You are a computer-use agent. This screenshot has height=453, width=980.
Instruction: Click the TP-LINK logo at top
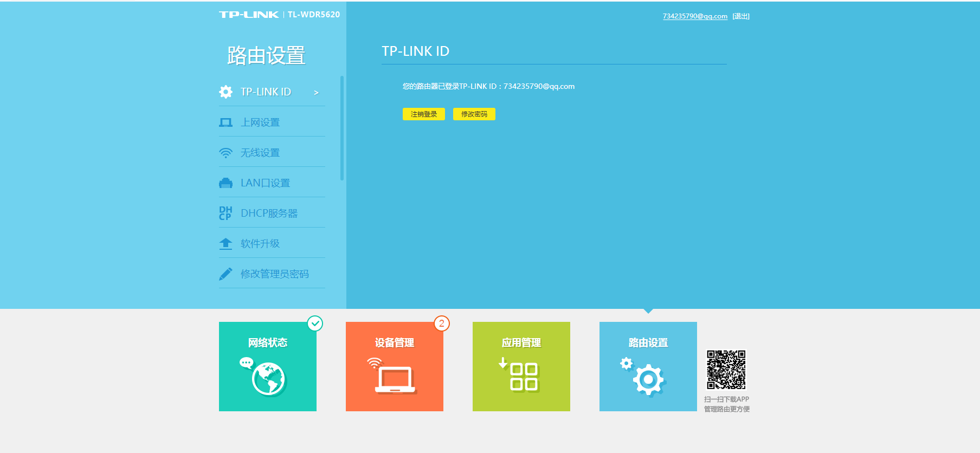click(x=249, y=15)
